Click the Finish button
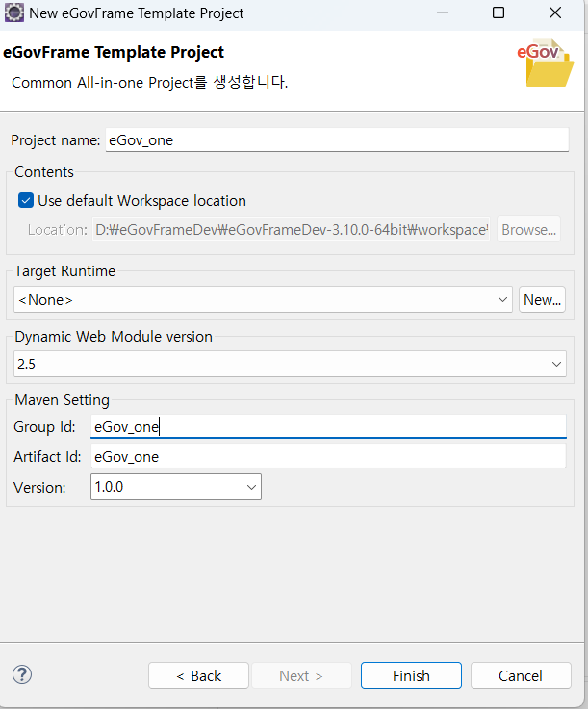 (x=411, y=675)
